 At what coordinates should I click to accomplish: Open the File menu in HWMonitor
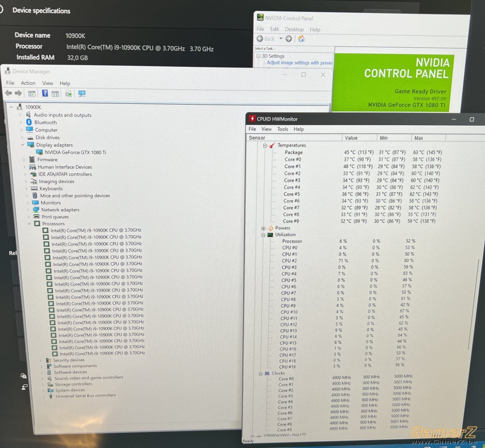252,129
